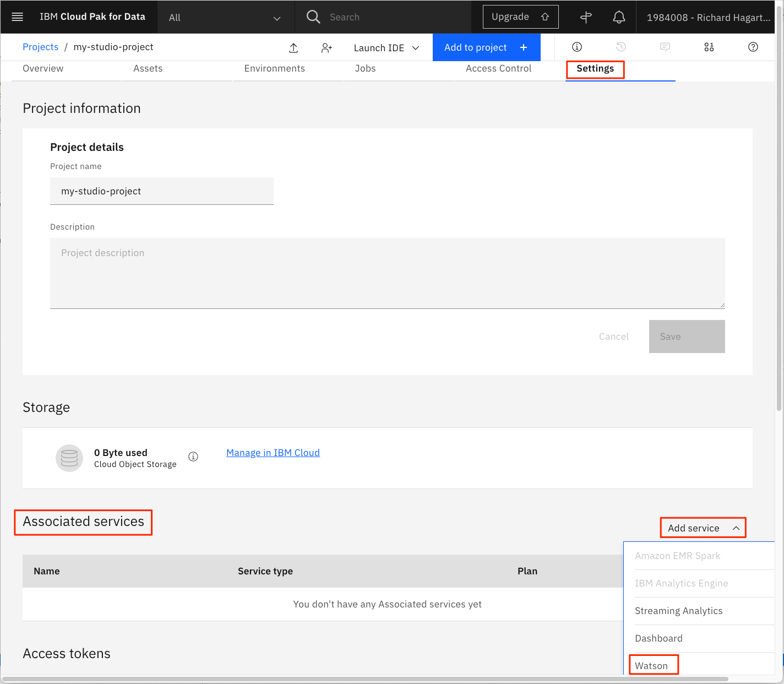
Task: Open the Manage in IBM Cloud link
Action: (x=273, y=453)
